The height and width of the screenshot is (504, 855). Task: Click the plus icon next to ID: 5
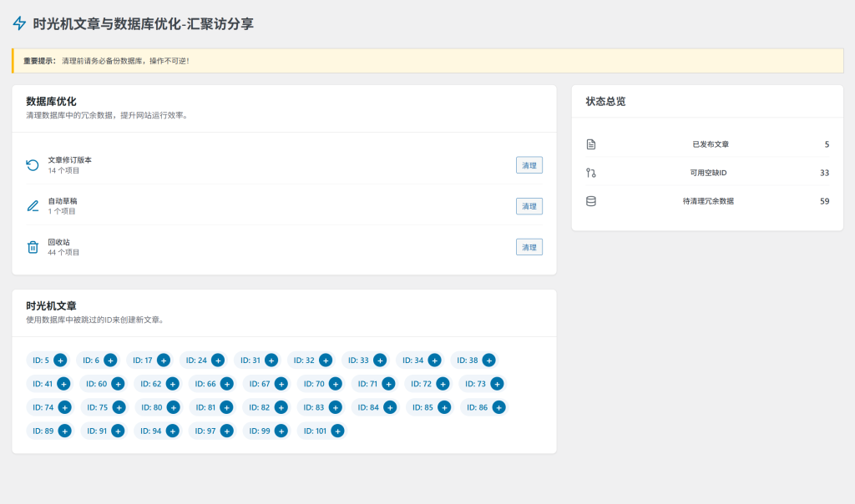(x=60, y=360)
